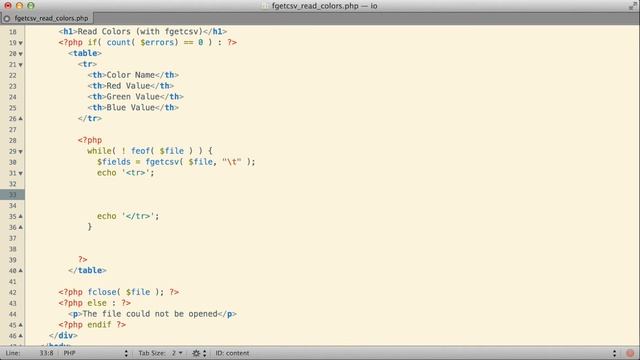Viewport: 640px width, 360px height.
Task: Open the ID: content symbol dropdown
Action: click(x=416, y=353)
